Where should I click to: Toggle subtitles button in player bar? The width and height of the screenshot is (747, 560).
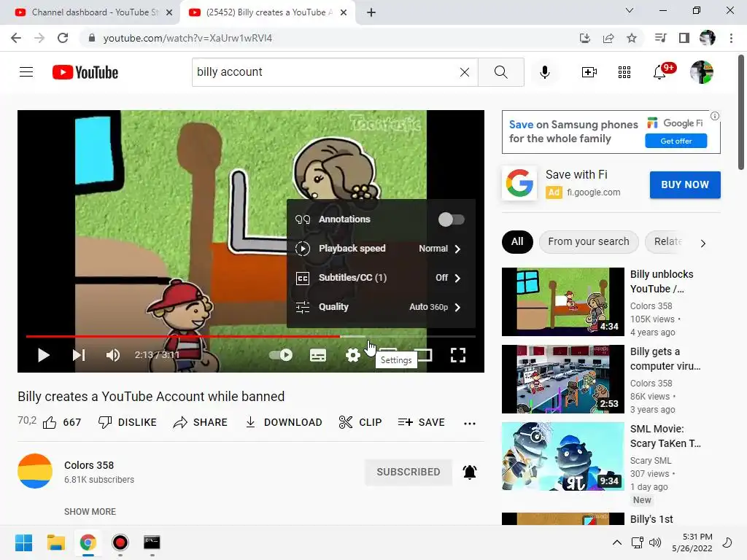[x=318, y=355]
